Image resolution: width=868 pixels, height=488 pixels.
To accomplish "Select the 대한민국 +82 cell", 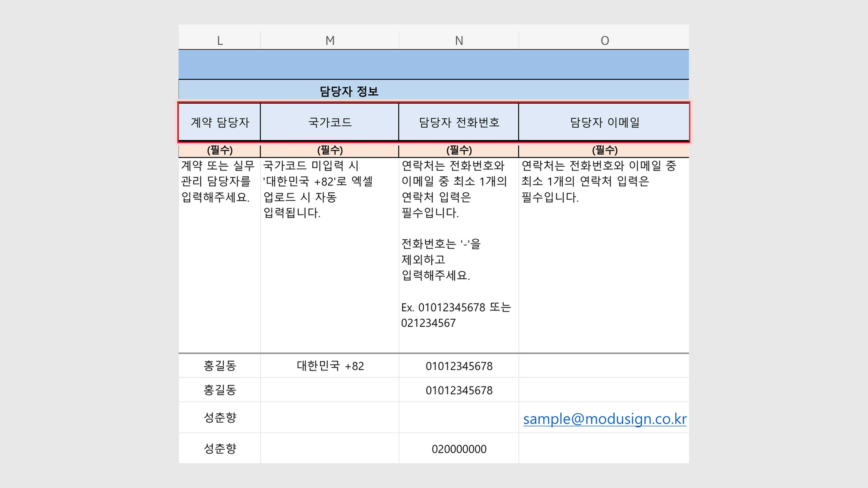I will coord(330,366).
